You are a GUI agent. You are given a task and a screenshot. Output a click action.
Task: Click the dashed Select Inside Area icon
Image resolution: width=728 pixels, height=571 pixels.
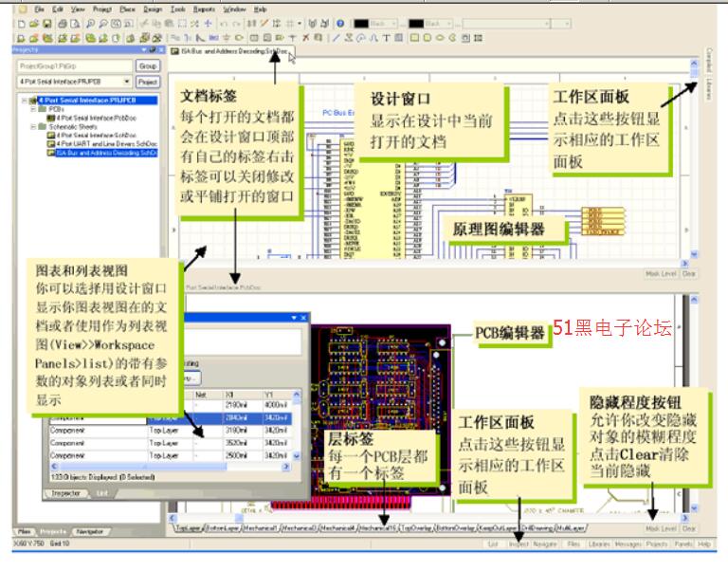[x=182, y=24]
